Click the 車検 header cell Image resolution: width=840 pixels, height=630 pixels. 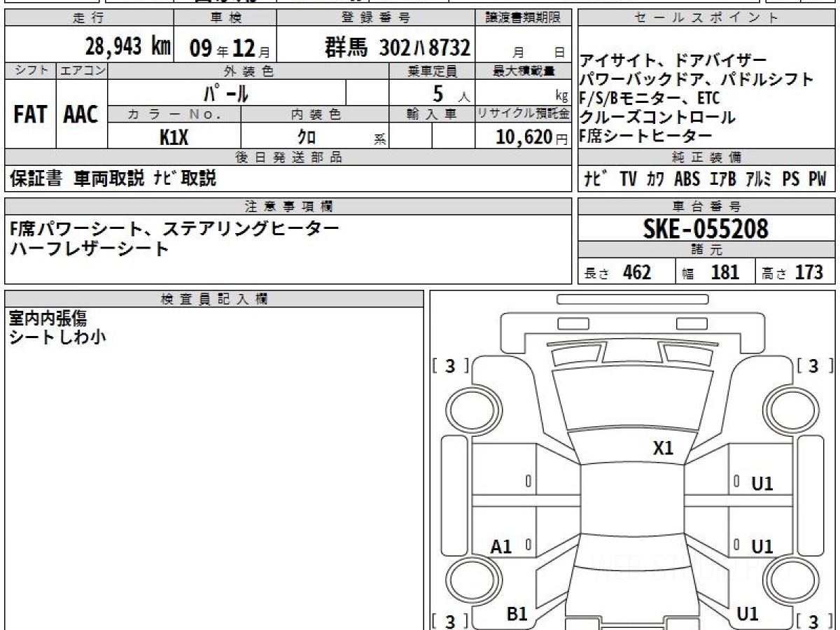click(225, 18)
